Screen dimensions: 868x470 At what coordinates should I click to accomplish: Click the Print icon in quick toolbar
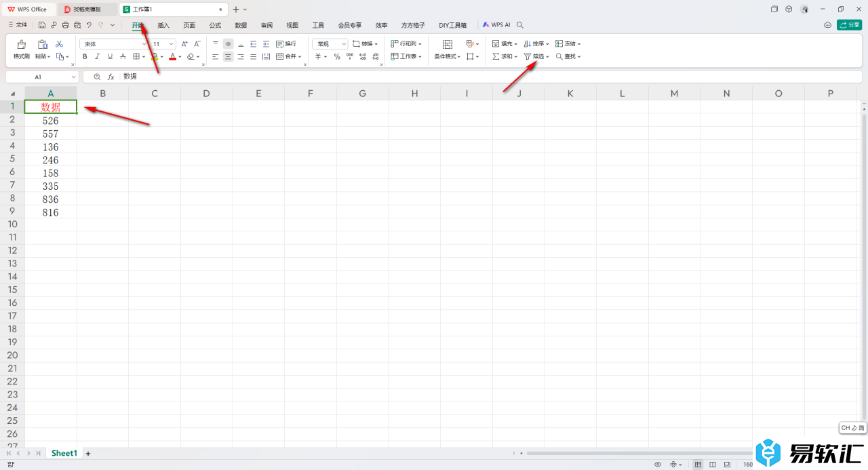click(65, 25)
